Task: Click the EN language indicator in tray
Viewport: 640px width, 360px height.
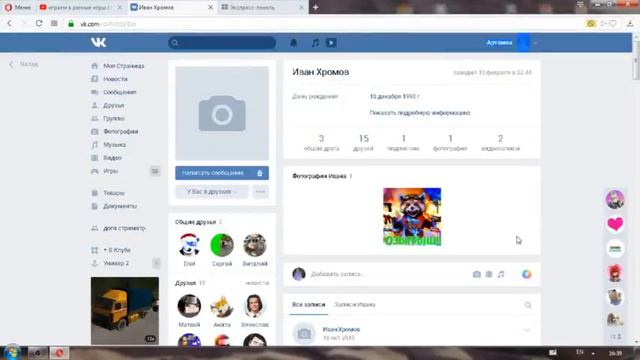Action: pos(580,352)
